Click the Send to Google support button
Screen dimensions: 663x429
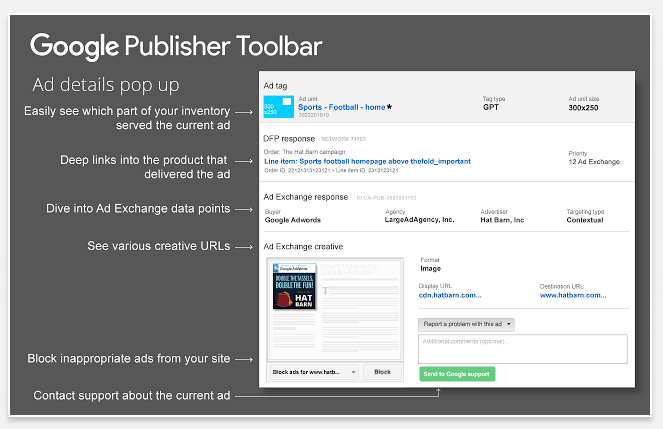457,374
